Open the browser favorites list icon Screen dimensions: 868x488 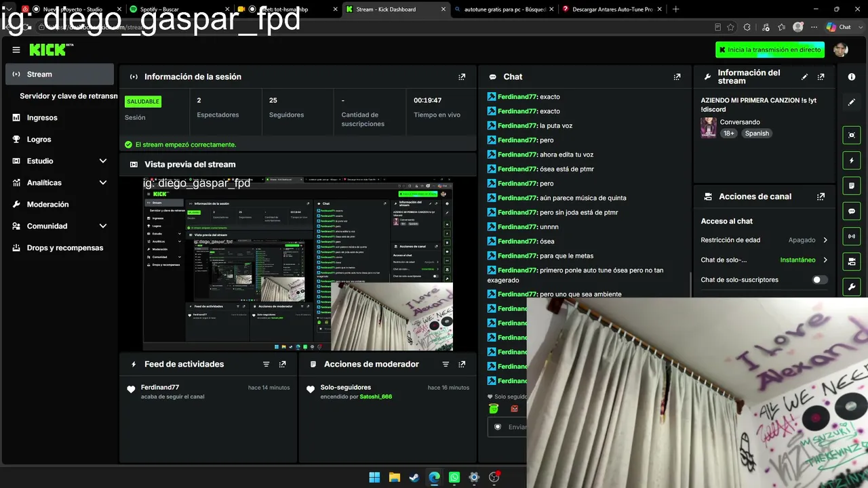coord(782,27)
